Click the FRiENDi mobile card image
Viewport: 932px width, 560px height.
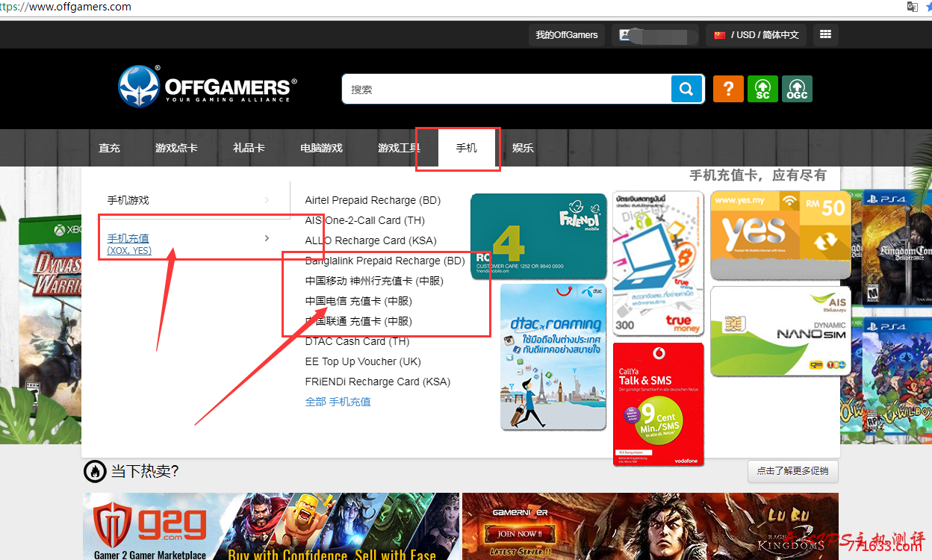[x=539, y=237]
